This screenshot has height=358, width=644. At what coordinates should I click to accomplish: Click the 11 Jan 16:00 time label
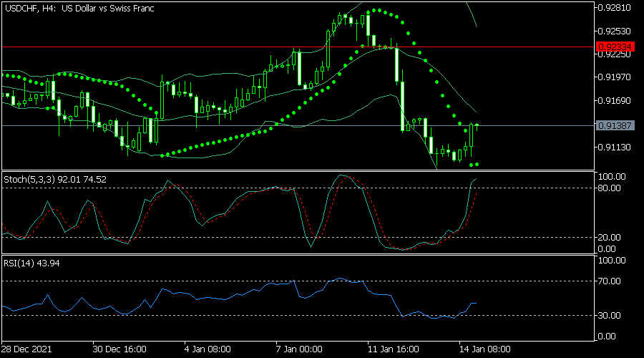coord(394,349)
